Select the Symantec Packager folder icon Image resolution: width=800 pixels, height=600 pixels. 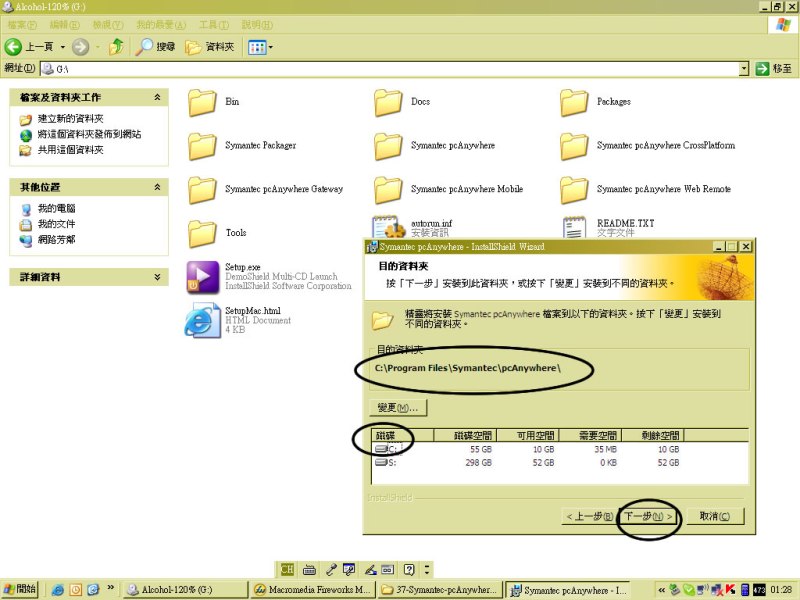(x=202, y=146)
